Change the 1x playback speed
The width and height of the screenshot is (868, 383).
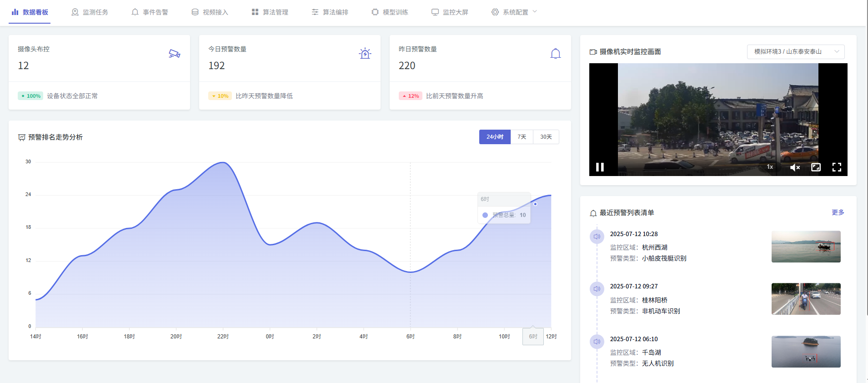[x=770, y=167]
